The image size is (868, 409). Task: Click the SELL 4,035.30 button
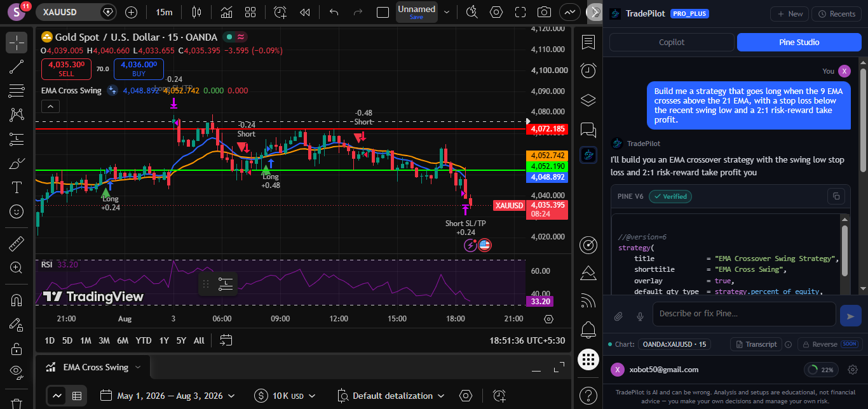[x=66, y=69]
